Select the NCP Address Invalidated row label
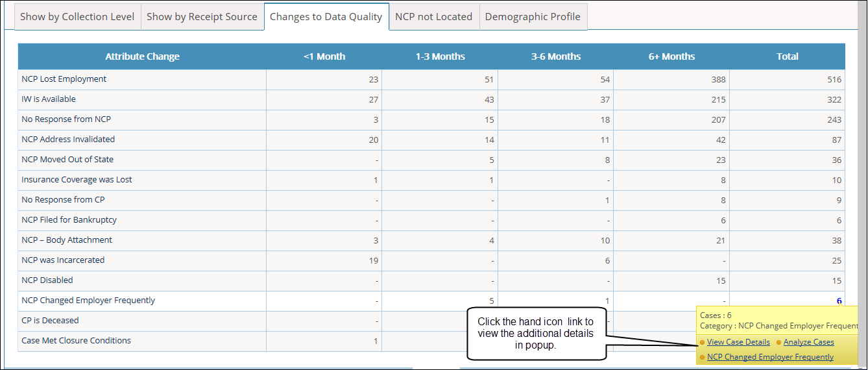Image resolution: width=868 pixels, height=370 pixels. pyautogui.click(x=68, y=140)
